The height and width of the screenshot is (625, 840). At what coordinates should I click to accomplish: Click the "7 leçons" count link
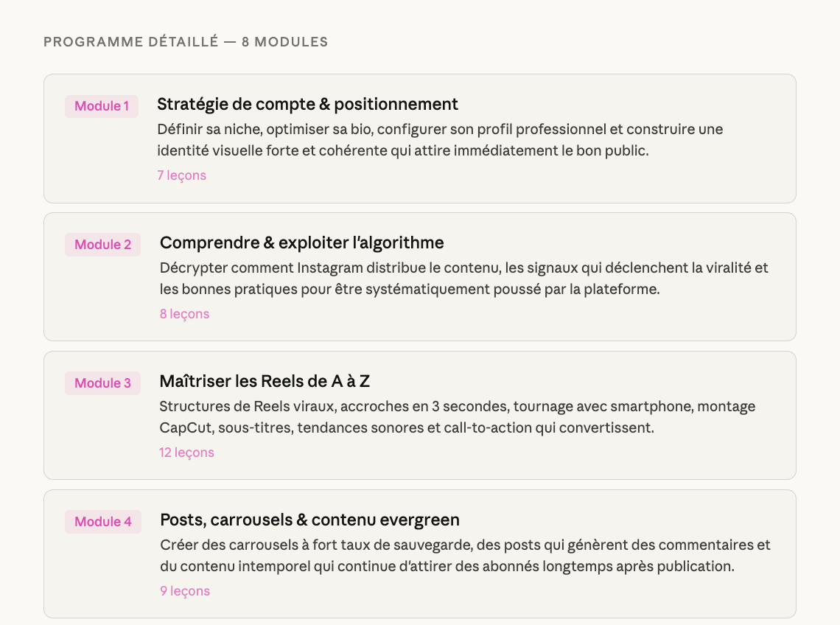point(181,175)
